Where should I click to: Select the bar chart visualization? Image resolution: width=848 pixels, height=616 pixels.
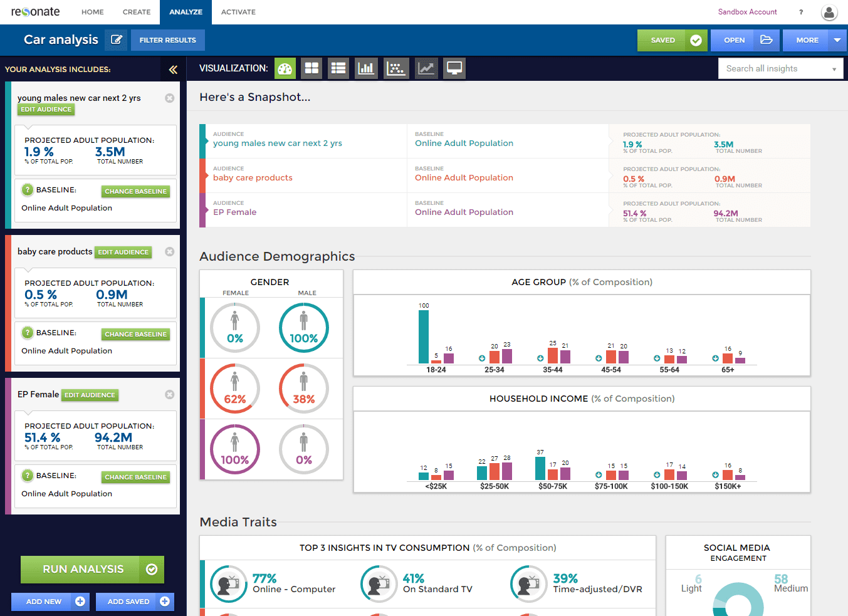366,68
